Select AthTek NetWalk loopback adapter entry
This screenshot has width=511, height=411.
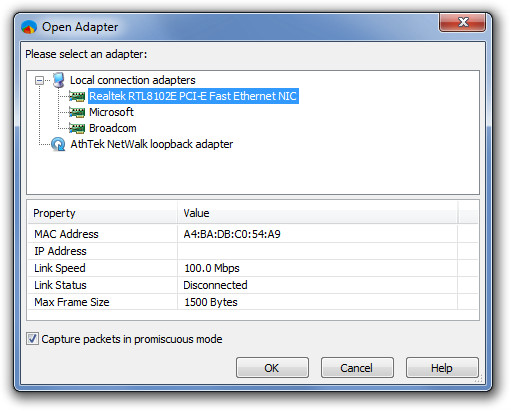click(152, 144)
